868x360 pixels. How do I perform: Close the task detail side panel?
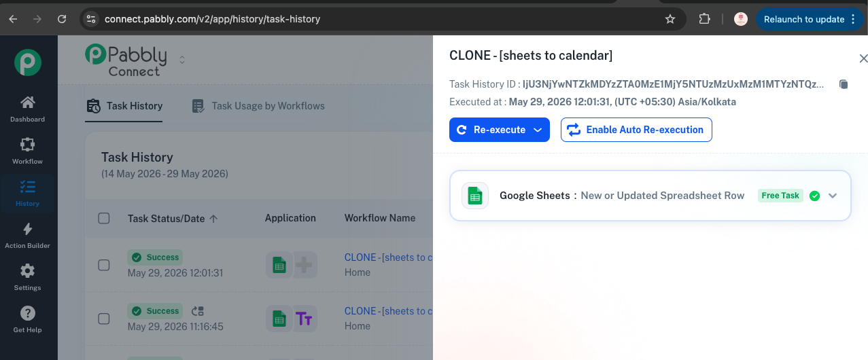(x=863, y=58)
